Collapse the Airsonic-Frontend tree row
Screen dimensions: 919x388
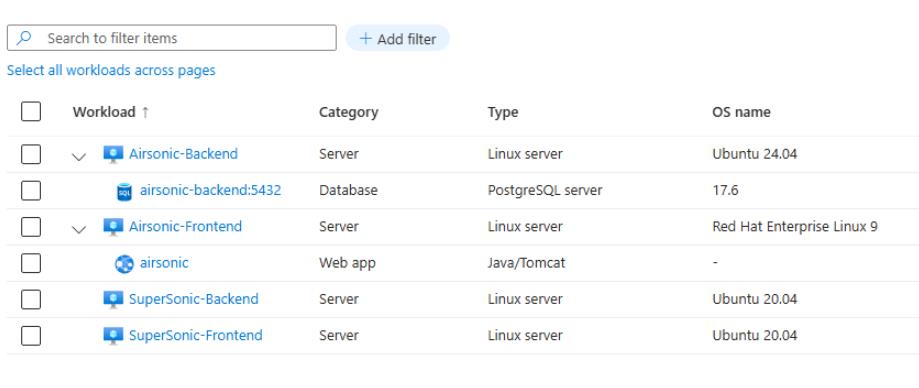tap(79, 229)
